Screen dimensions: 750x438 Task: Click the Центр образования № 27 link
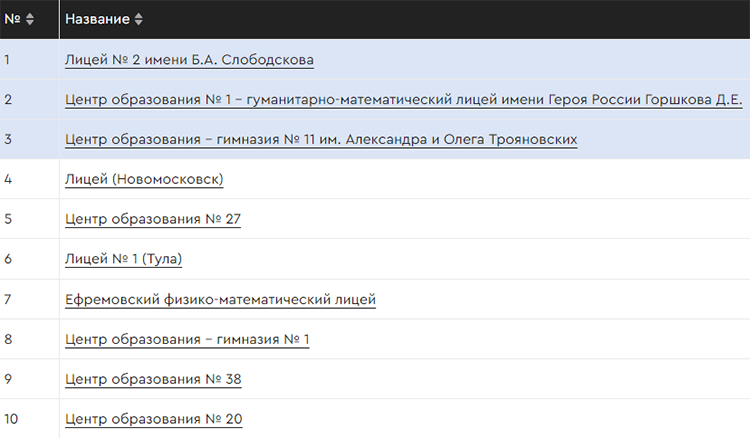[153, 220]
